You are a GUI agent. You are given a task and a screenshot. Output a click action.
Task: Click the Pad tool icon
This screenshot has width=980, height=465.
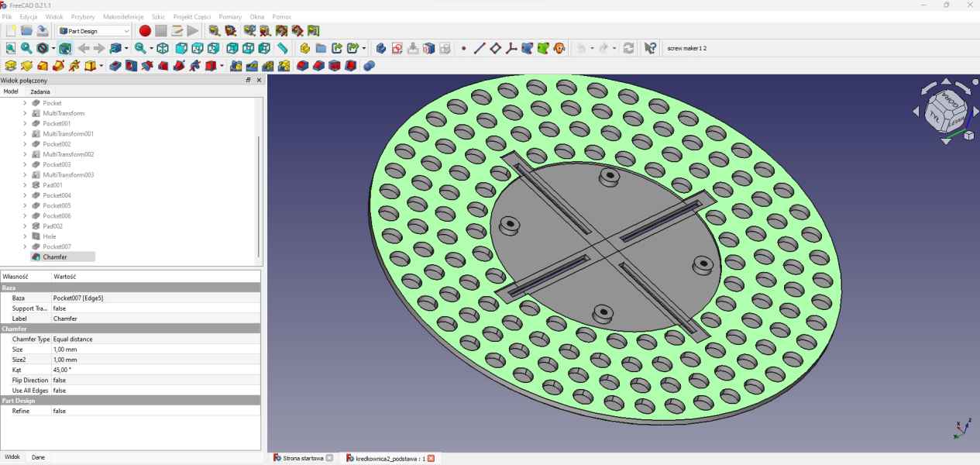pos(11,66)
